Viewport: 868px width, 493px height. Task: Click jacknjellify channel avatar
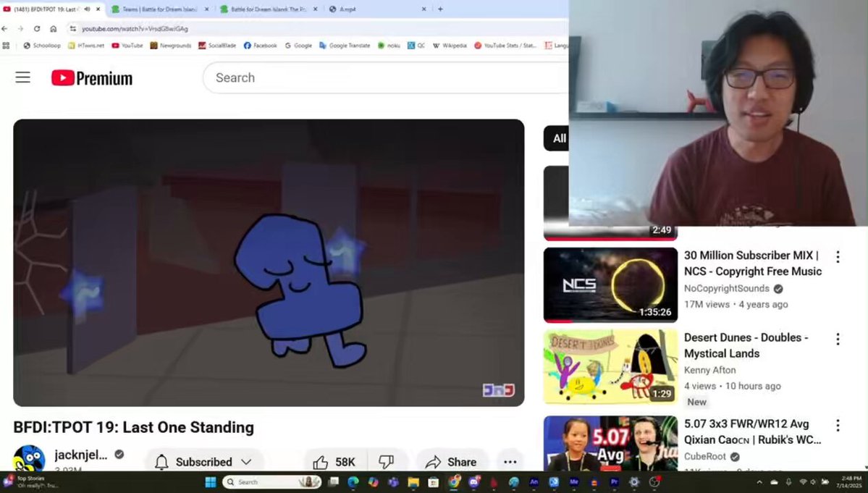click(x=29, y=460)
